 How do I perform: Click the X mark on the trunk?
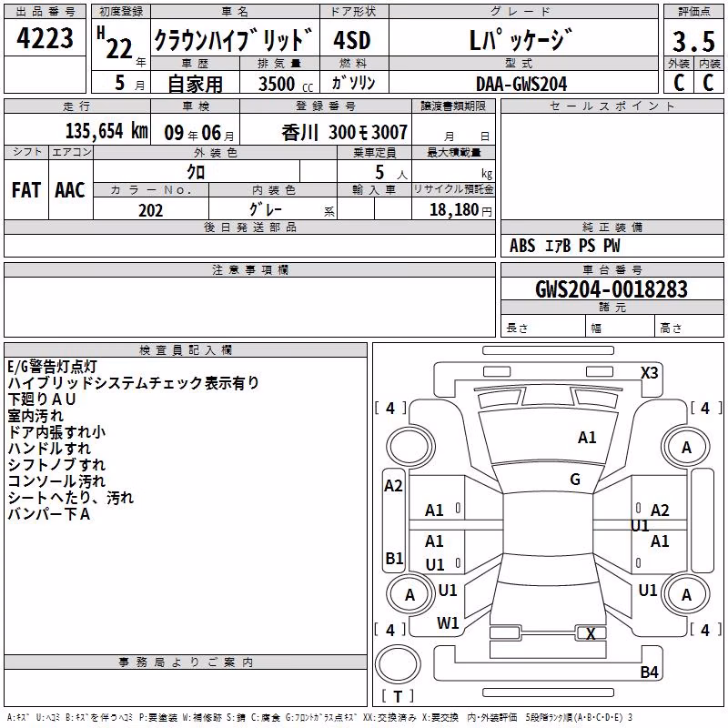(591, 633)
